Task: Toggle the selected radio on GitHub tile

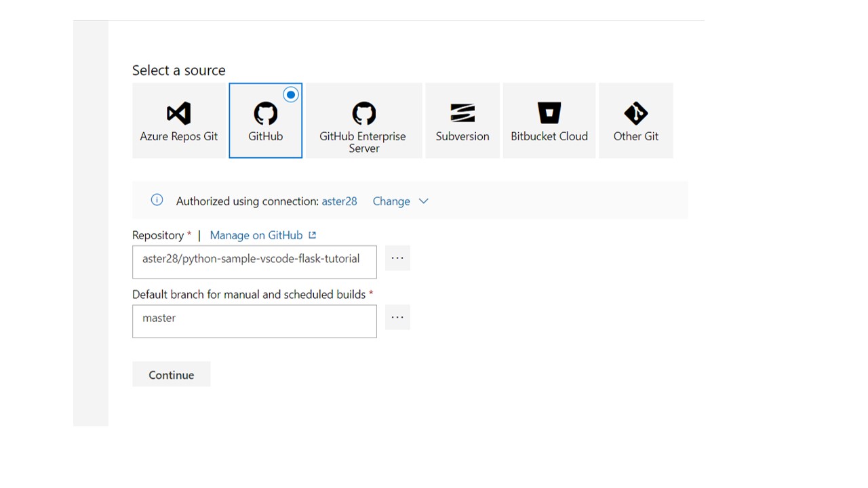Action: click(x=291, y=95)
